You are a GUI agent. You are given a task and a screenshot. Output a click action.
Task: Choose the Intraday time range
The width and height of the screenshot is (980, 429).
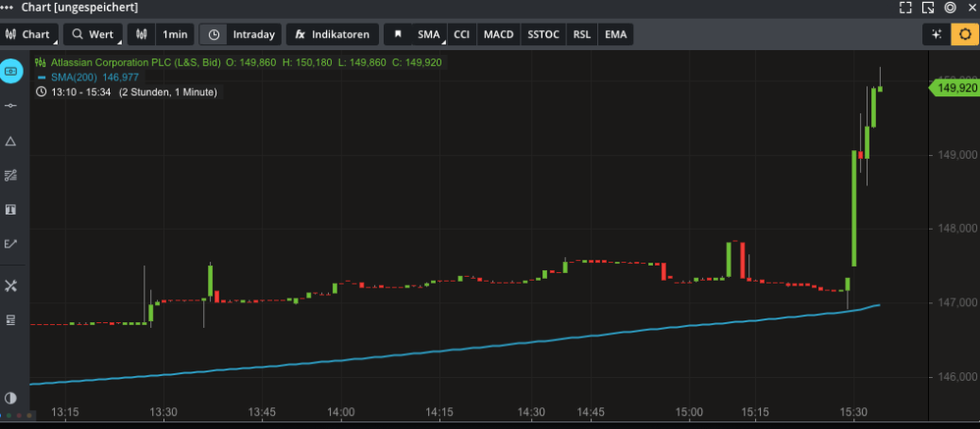click(x=242, y=34)
